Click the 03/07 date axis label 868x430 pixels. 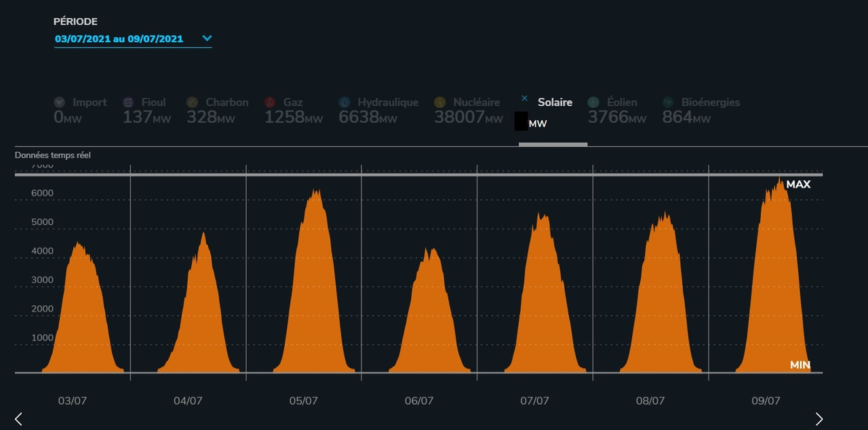tap(73, 401)
